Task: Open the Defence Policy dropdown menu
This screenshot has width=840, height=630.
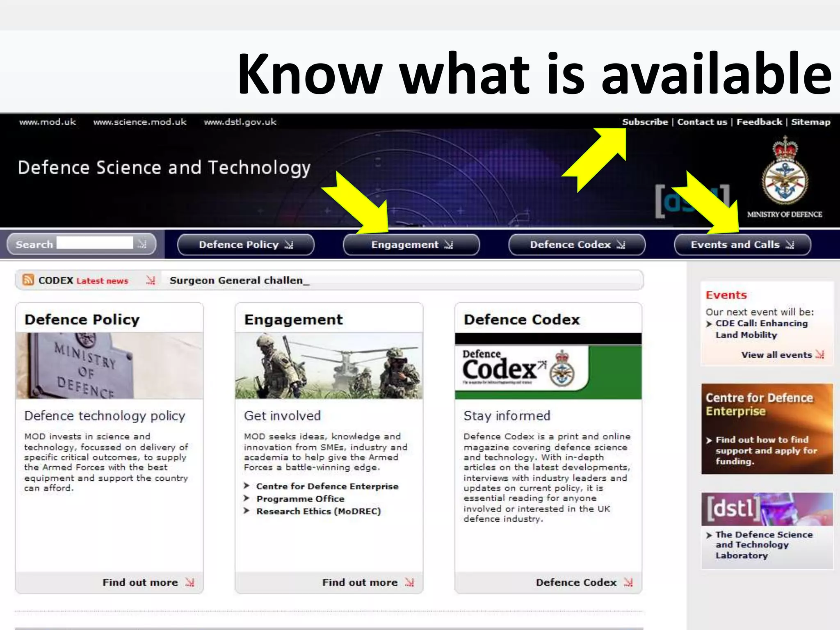Action: (x=246, y=244)
